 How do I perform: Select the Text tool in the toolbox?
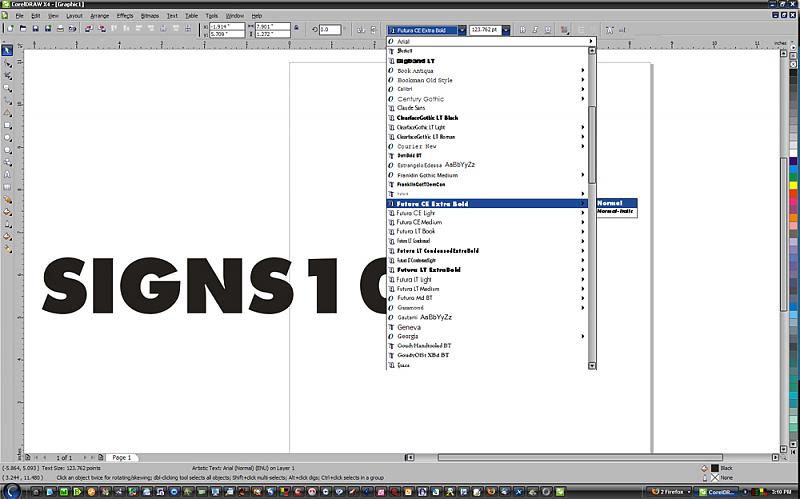(7, 174)
